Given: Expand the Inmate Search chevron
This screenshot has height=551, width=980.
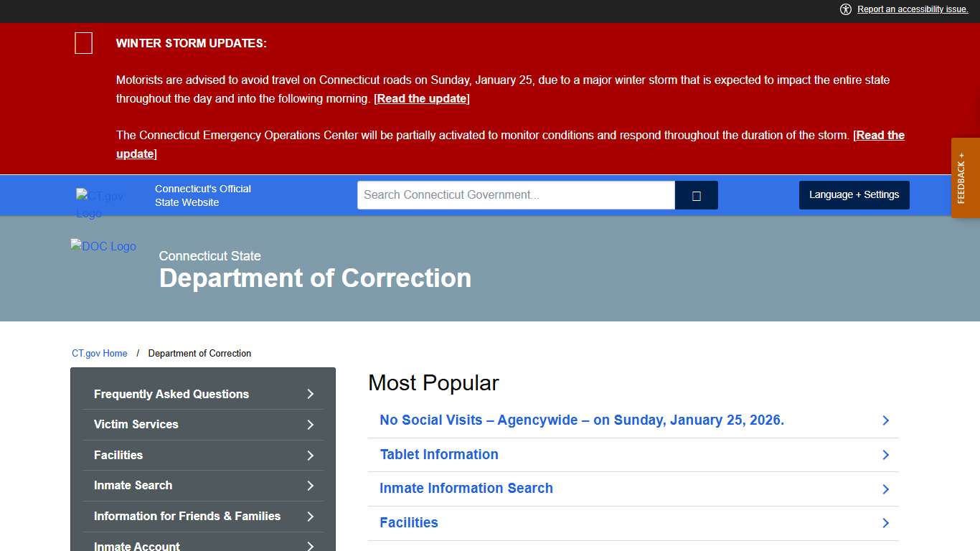Looking at the screenshot, I should click(310, 486).
